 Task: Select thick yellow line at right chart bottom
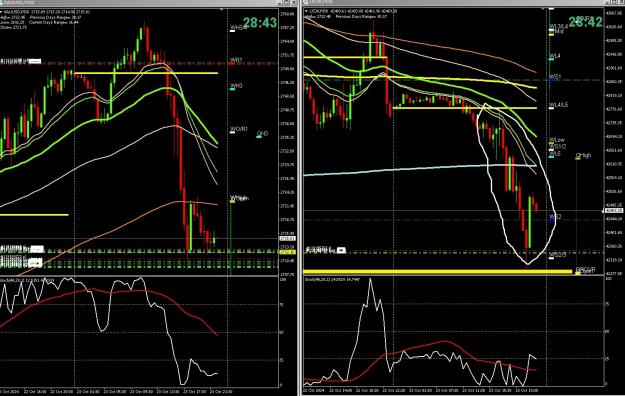[x=438, y=272]
